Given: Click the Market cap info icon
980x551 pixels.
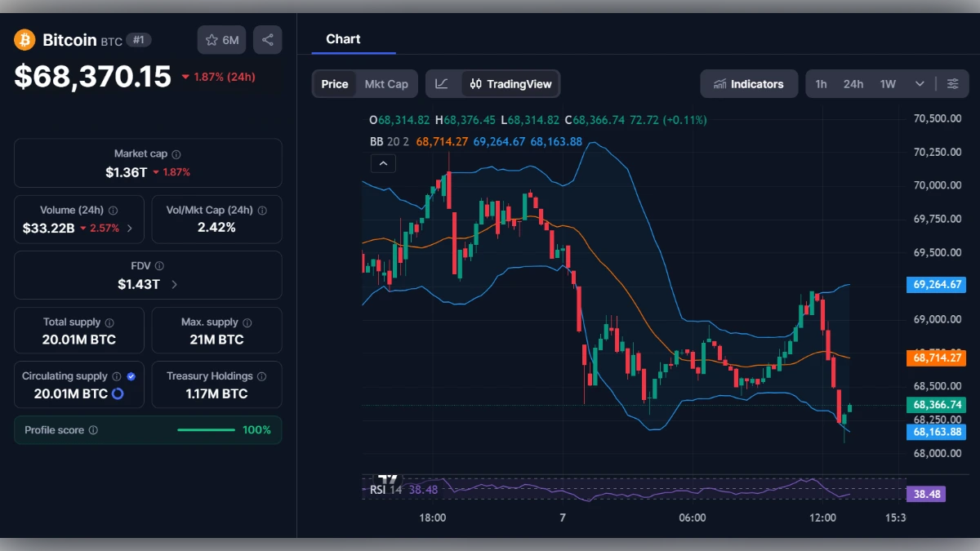Looking at the screenshot, I should coord(175,153).
